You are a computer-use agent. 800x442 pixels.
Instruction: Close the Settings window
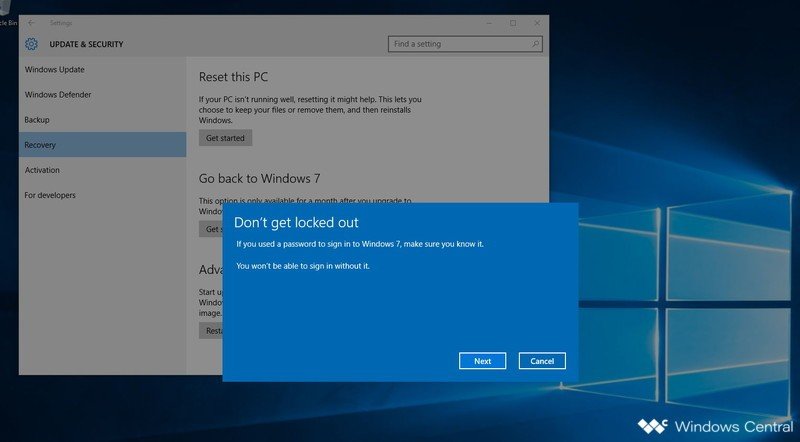coord(537,23)
